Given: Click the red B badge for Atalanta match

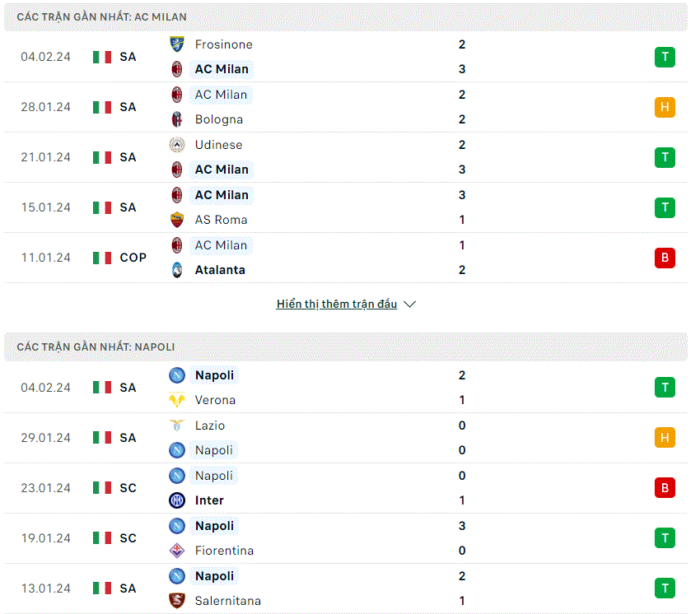Looking at the screenshot, I should (665, 258).
